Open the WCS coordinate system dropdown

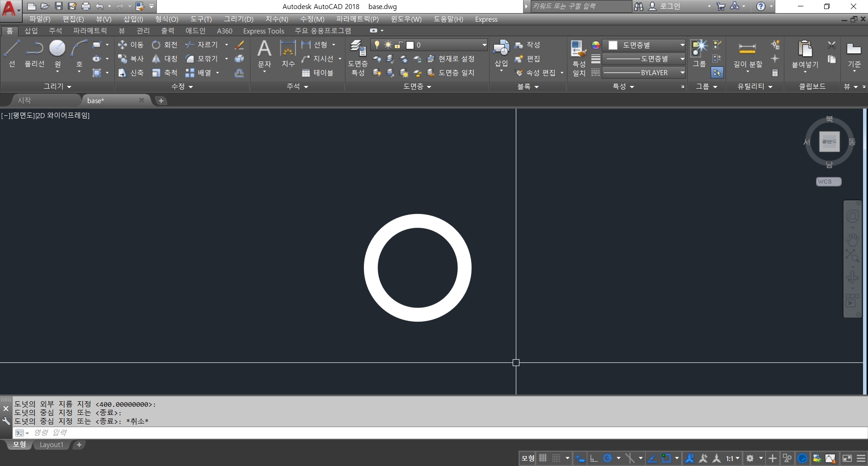pos(829,181)
